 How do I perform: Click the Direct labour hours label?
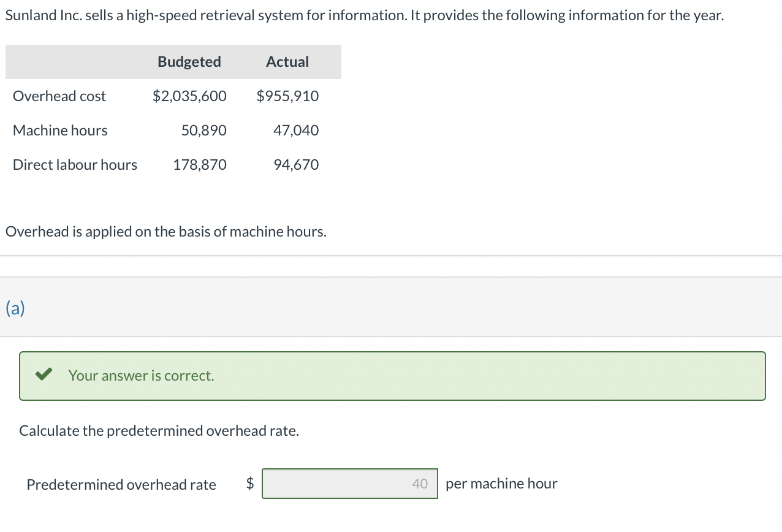click(75, 165)
